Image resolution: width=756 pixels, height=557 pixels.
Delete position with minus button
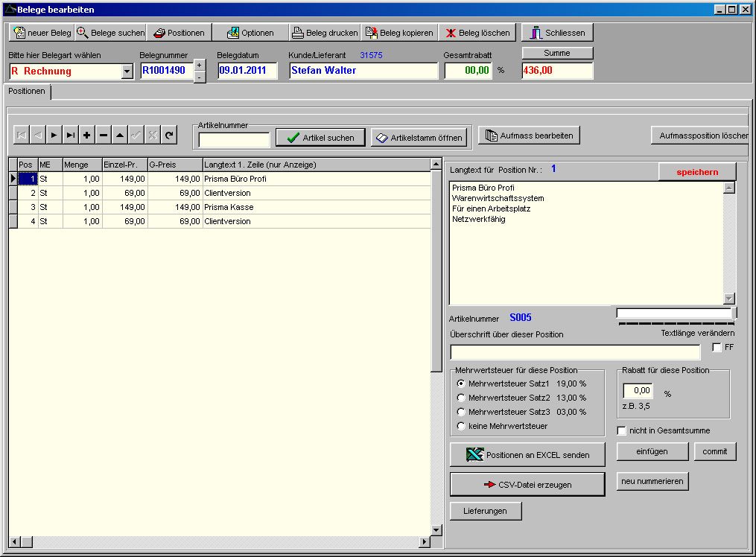pos(104,135)
